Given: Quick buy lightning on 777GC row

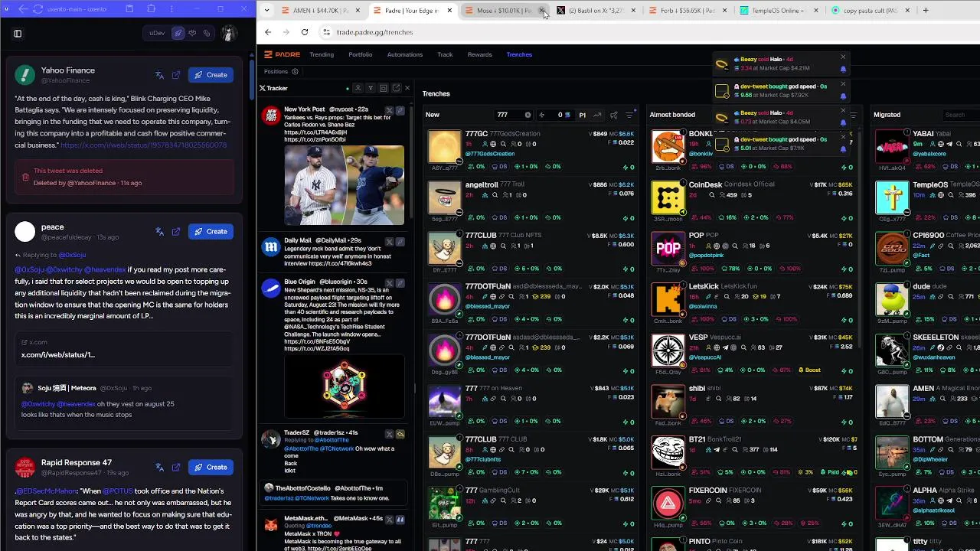Looking at the screenshot, I should point(629,167).
